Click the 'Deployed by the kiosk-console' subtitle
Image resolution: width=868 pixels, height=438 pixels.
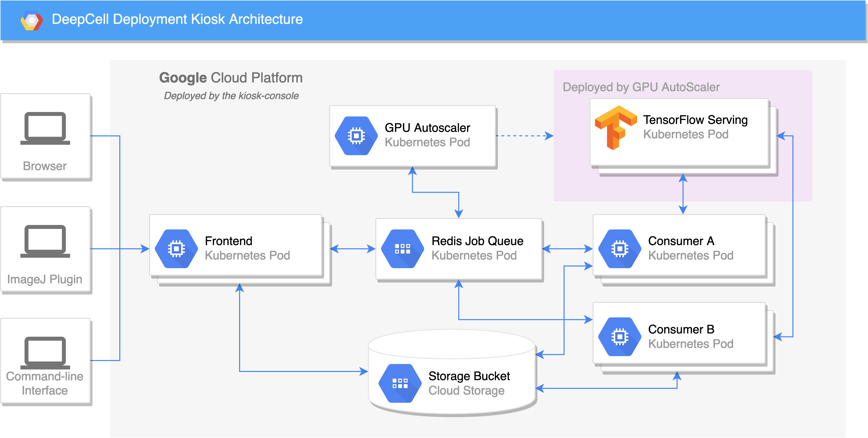(231, 96)
